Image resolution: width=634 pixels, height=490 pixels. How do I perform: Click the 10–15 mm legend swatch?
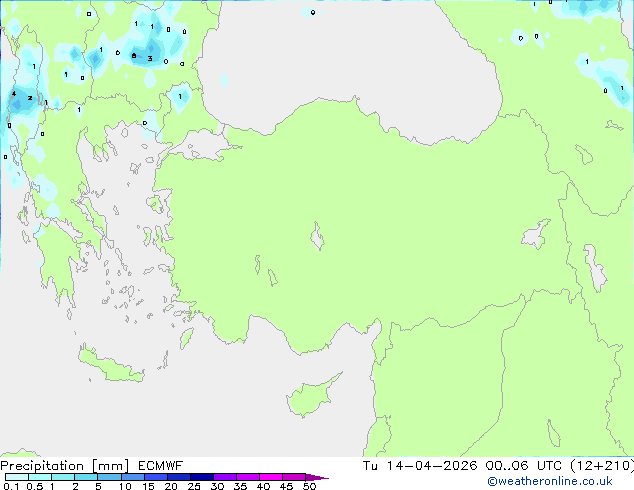132,477
